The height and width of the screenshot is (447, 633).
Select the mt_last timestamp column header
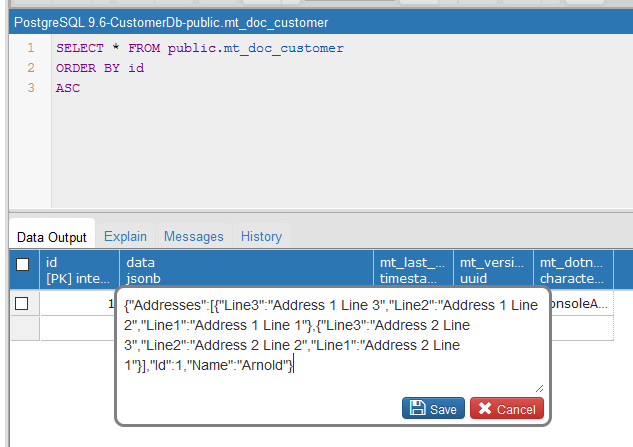(413, 270)
